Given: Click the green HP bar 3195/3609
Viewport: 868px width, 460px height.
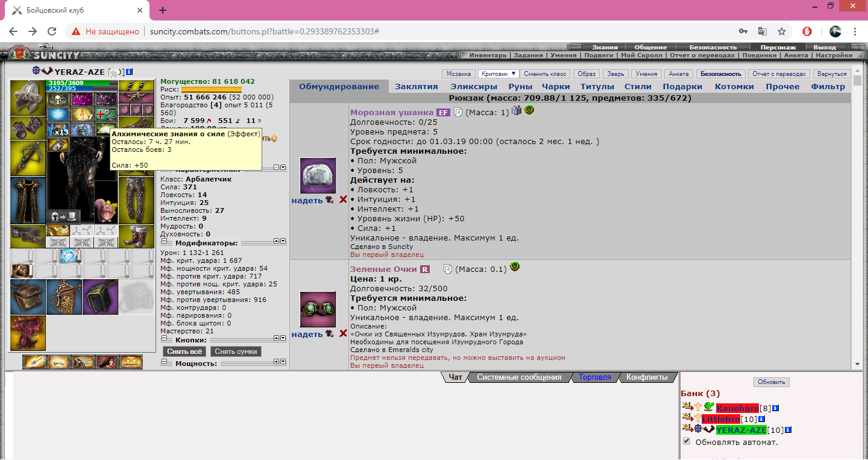Looking at the screenshot, I should pyautogui.click(x=82, y=83).
